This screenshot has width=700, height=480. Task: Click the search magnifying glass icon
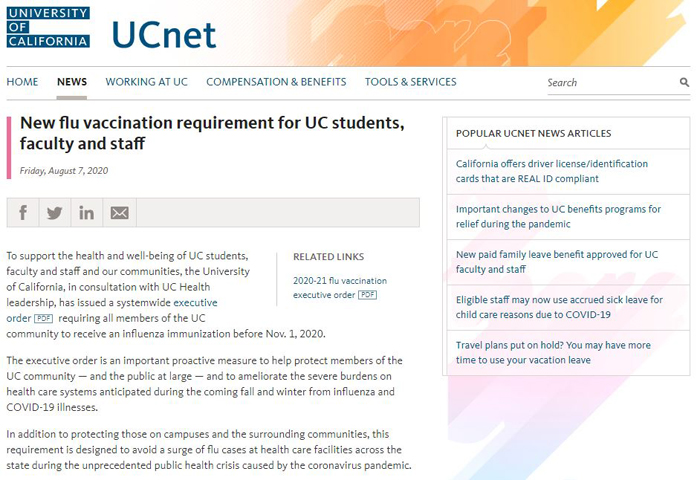pyautogui.click(x=684, y=82)
